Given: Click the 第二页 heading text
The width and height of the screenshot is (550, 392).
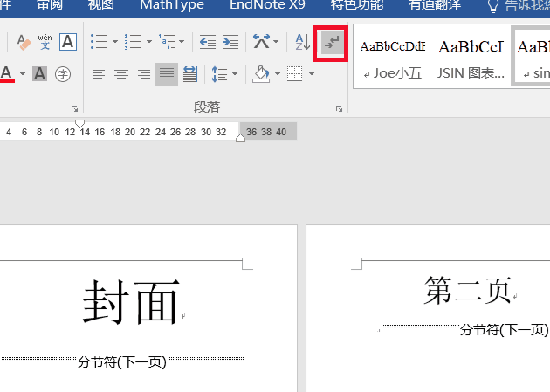Looking at the screenshot, I should click(x=468, y=291).
